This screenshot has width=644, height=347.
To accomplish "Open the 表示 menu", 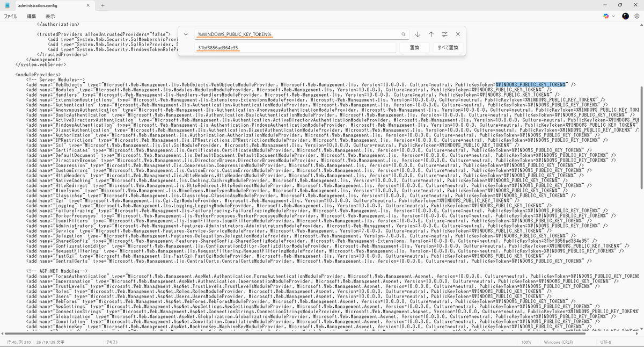I will [50, 17].
